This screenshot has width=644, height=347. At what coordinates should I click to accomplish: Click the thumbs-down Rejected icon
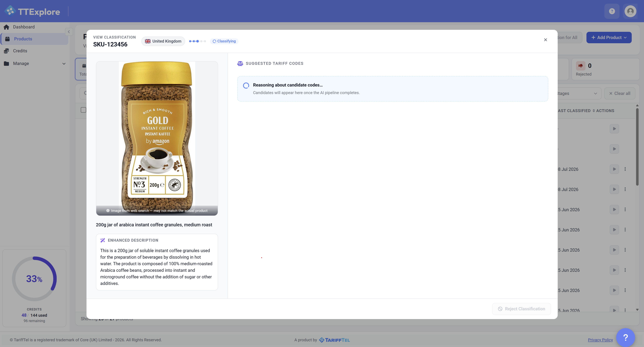coord(581,66)
